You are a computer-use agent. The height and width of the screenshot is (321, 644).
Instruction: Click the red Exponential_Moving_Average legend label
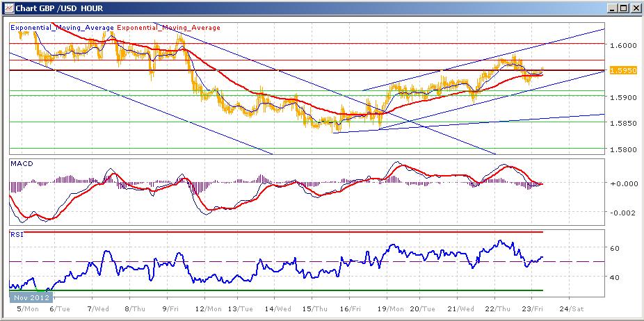[x=169, y=28]
